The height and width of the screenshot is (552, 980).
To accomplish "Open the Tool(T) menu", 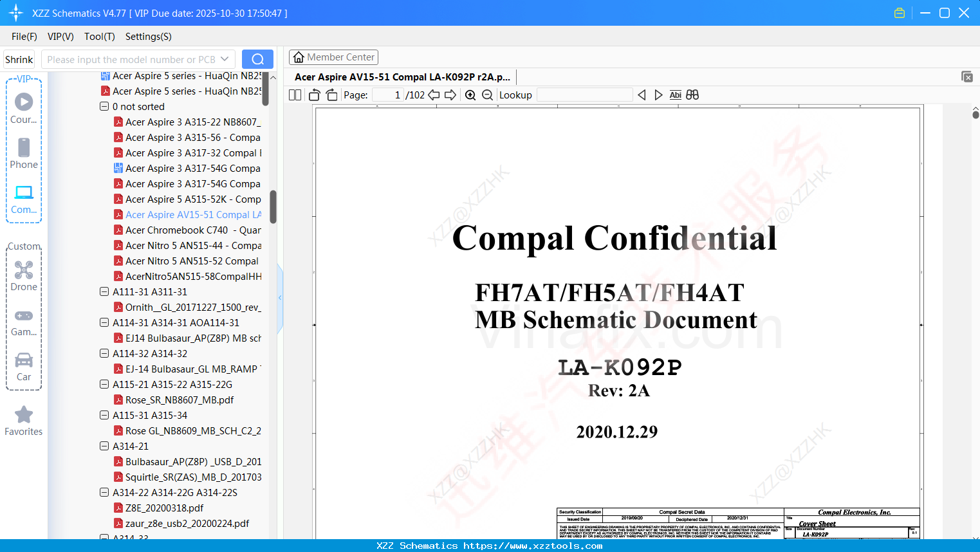I will tap(100, 37).
